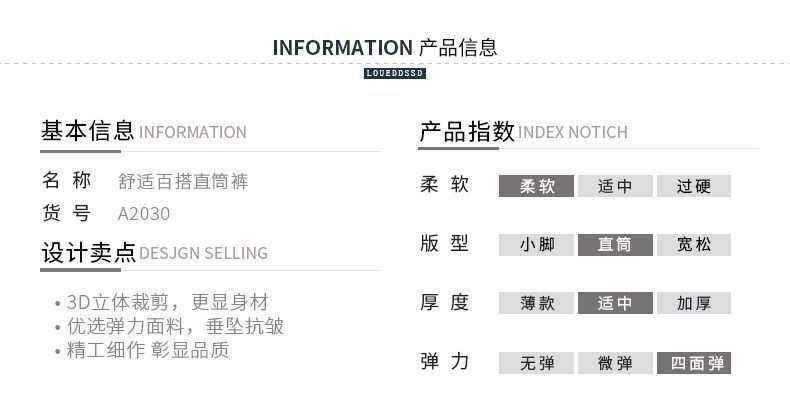Select the 柔软 softness option
790x407 pixels.
click(x=536, y=186)
